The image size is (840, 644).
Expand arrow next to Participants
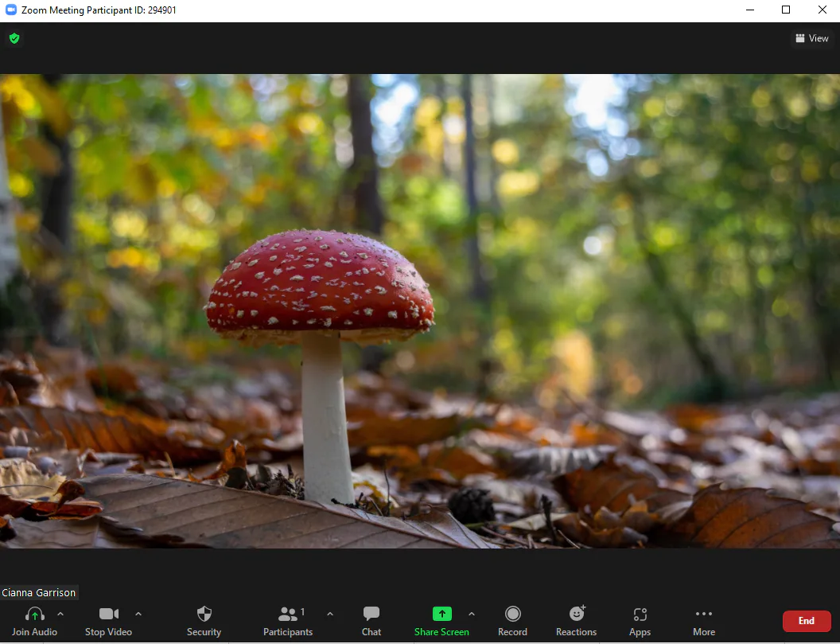pyautogui.click(x=330, y=614)
